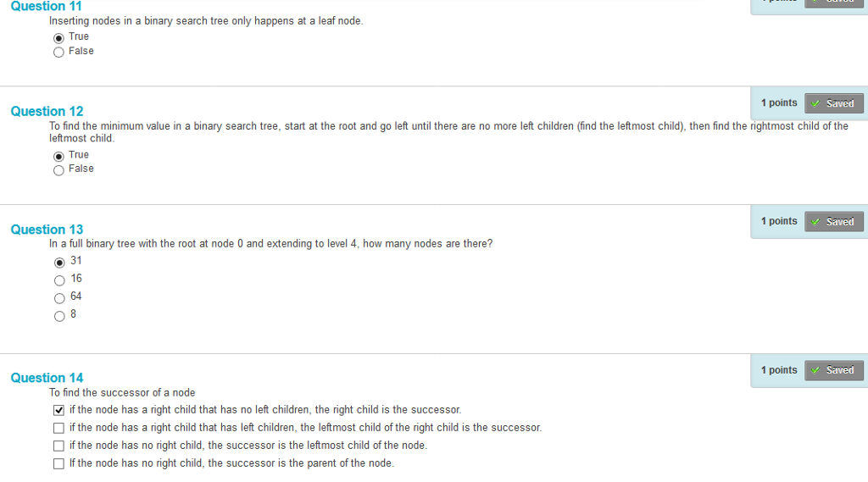Screen dimensions: 868x482
Task: Check 'leftmost child of the right child' option
Action: pyautogui.click(x=58, y=428)
